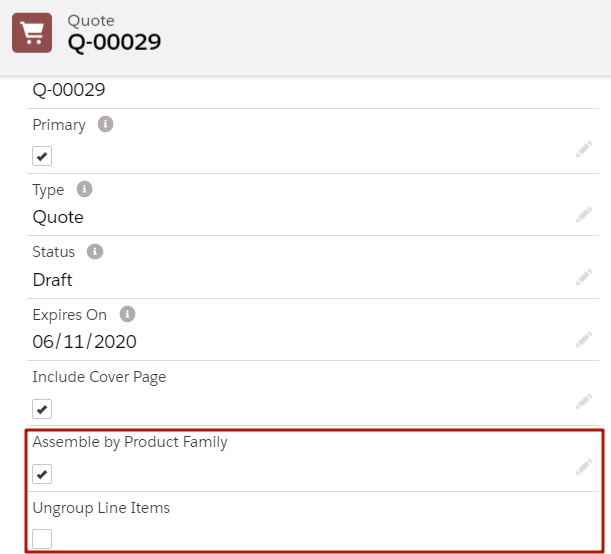The height and width of the screenshot is (554, 611).
Task: Click the Primary field label
Action: pos(59,125)
